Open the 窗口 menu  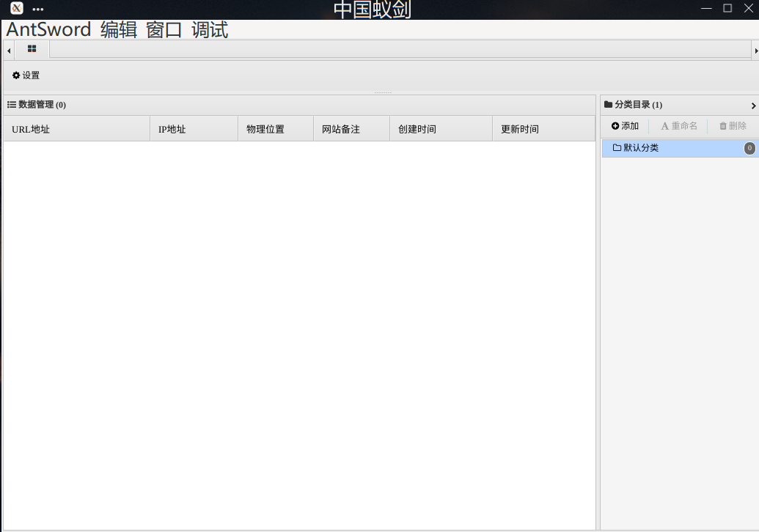(162, 30)
